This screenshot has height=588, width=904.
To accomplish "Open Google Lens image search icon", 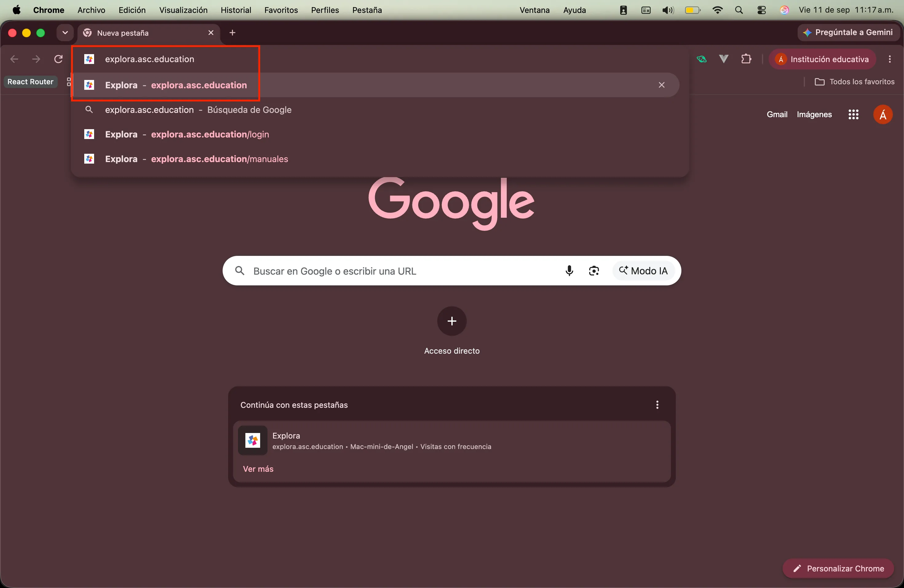I will [x=594, y=271].
